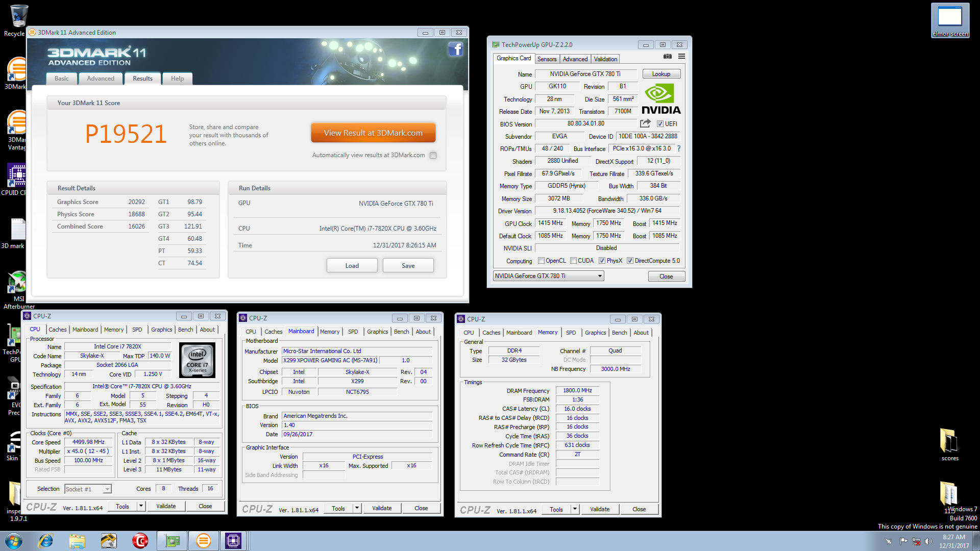Click the Facebook share icon in 3DMark

[455, 49]
